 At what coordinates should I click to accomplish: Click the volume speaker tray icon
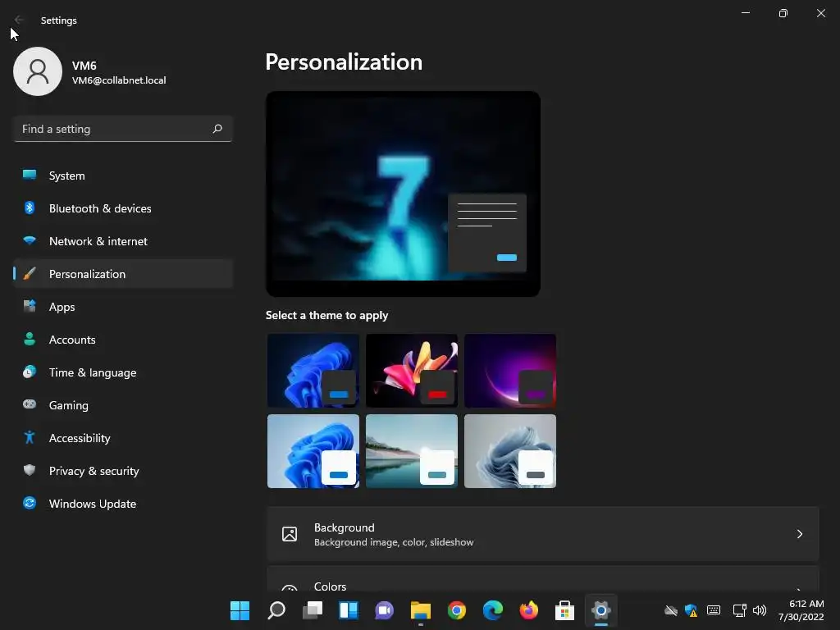[x=760, y=610]
